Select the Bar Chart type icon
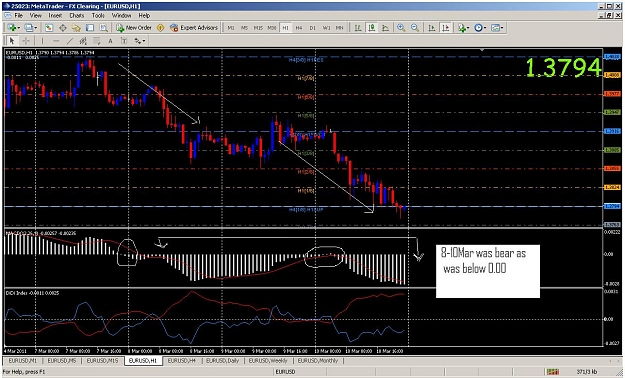Image resolution: width=625 pixels, height=378 pixels. [x=358, y=28]
